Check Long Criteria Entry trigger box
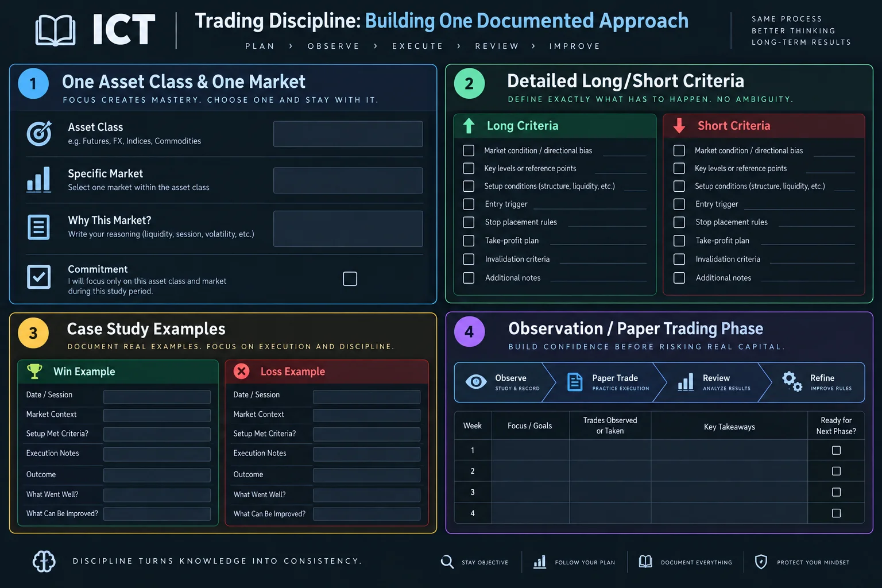This screenshot has height=588, width=882. [469, 204]
